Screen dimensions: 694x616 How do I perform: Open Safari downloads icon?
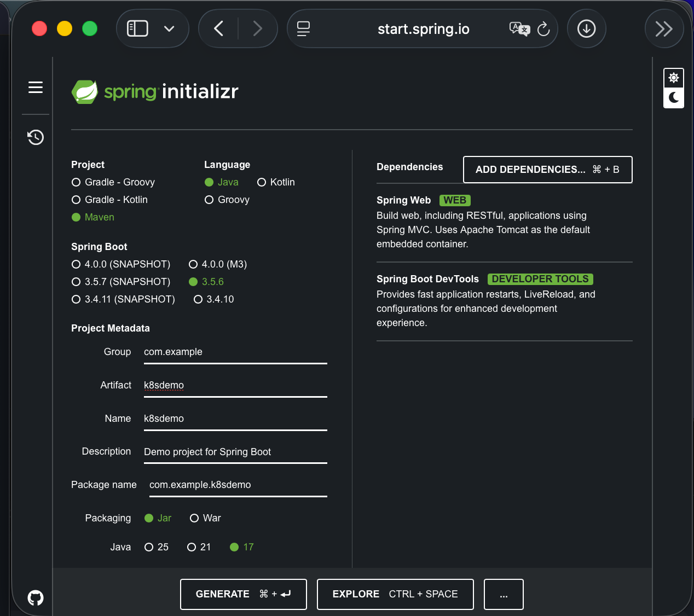586,29
